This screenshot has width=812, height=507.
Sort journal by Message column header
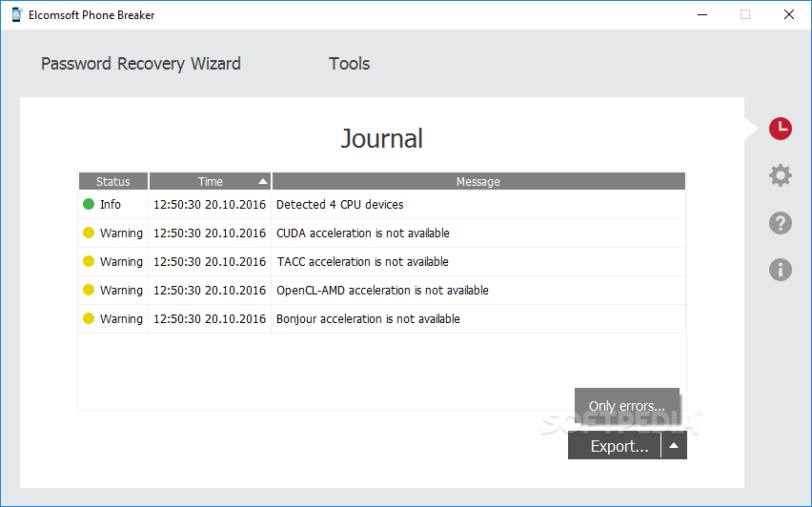[x=478, y=181]
